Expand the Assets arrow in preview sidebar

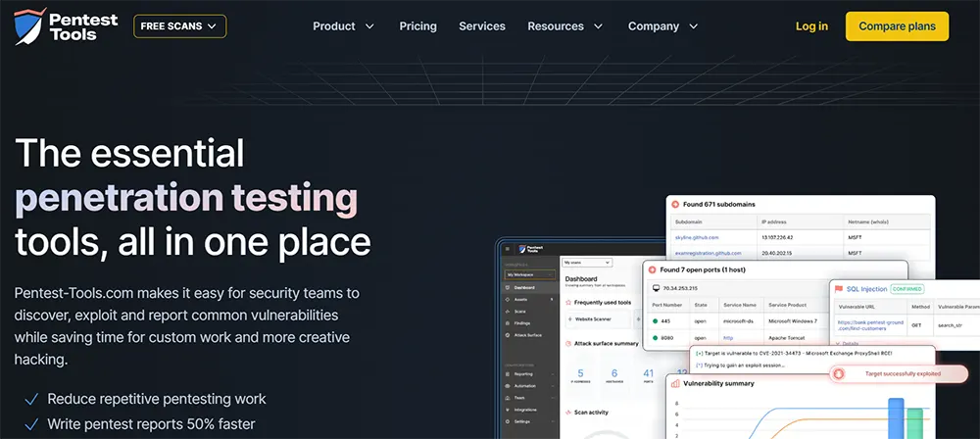coord(552,300)
